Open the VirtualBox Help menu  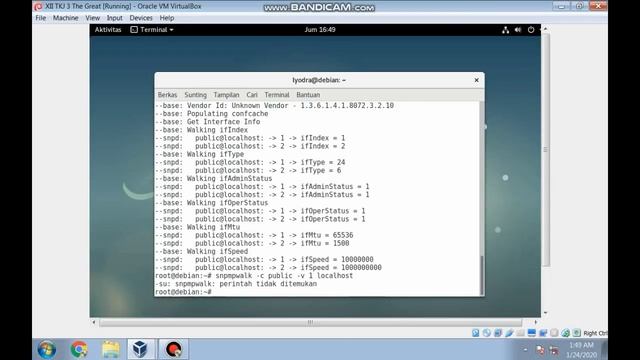coord(167,18)
